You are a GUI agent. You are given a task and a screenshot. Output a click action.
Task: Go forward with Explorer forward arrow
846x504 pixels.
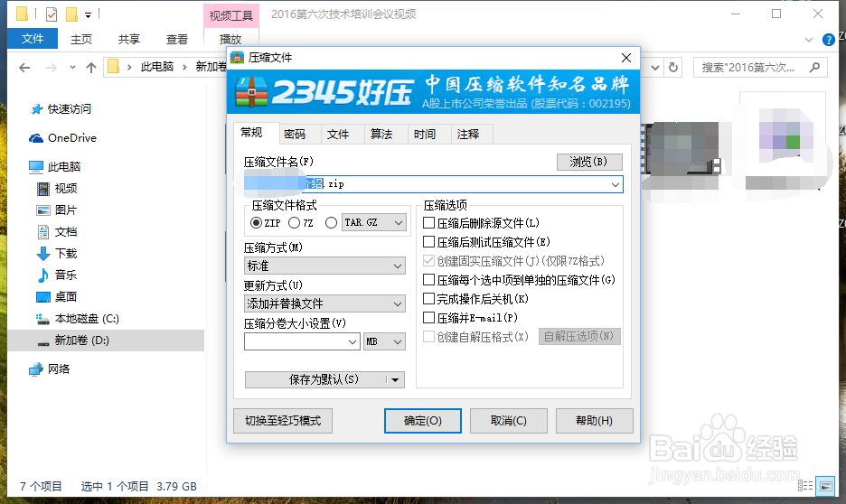pos(52,68)
